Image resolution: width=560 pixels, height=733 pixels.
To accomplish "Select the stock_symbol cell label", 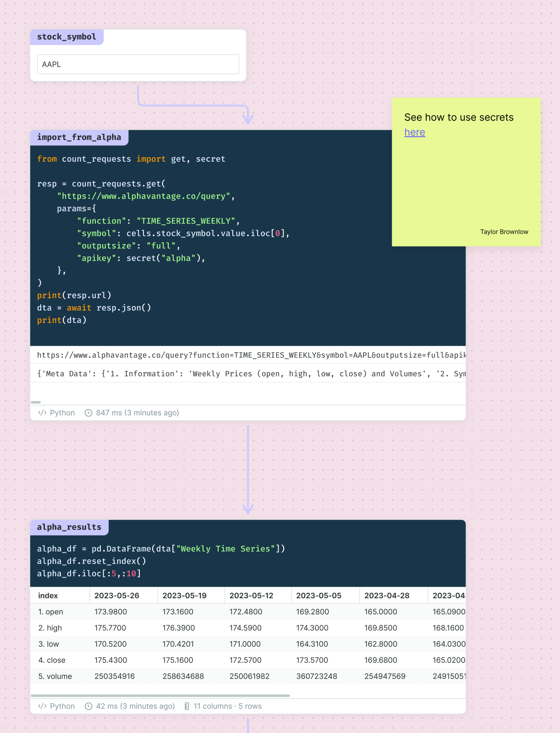I will pyautogui.click(x=66, y=37).
